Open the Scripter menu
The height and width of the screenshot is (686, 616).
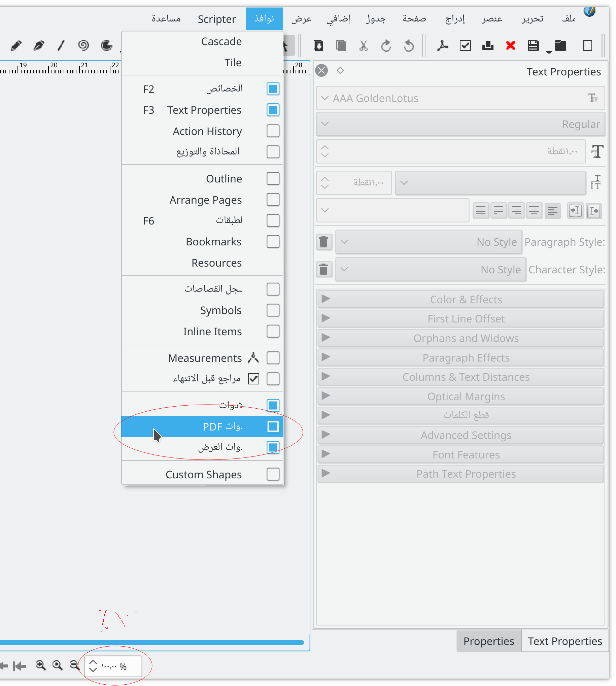pyautogui.click(x=217, y=19)
